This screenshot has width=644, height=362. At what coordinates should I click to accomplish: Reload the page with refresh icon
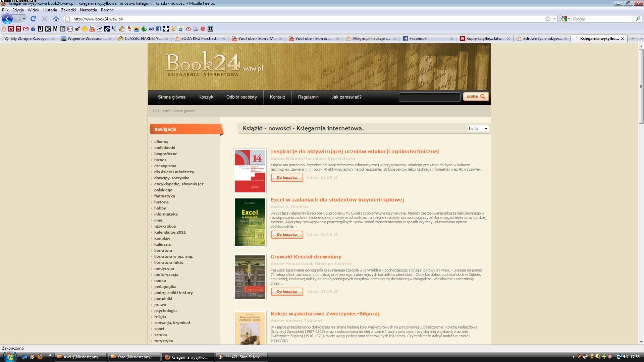click(33, 19)
